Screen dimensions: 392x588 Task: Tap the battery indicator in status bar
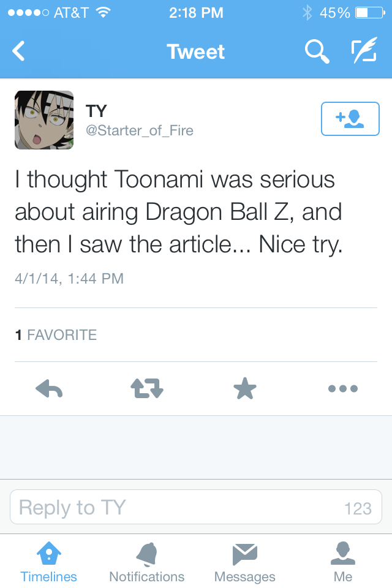[x=370, y=13]
